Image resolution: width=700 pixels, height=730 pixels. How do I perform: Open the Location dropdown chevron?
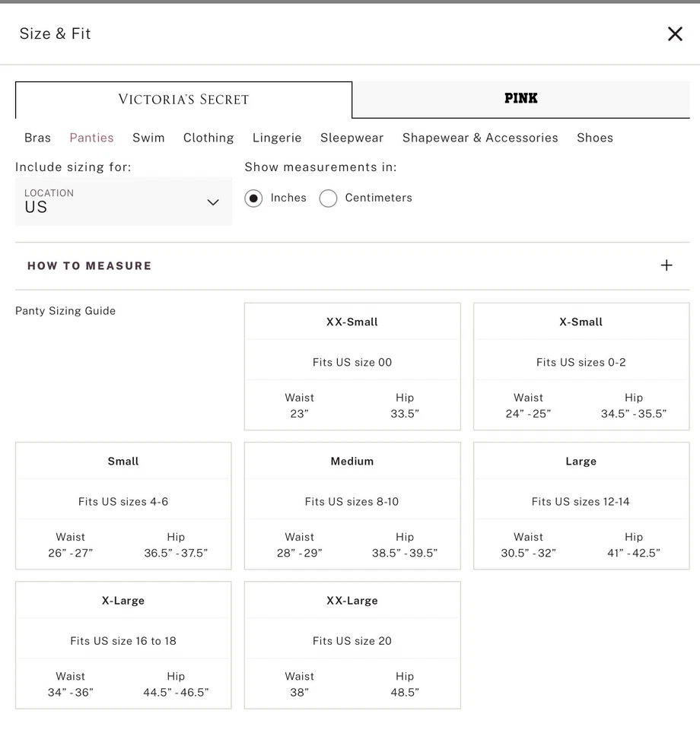pyautogui.click(x=213, y=202)
